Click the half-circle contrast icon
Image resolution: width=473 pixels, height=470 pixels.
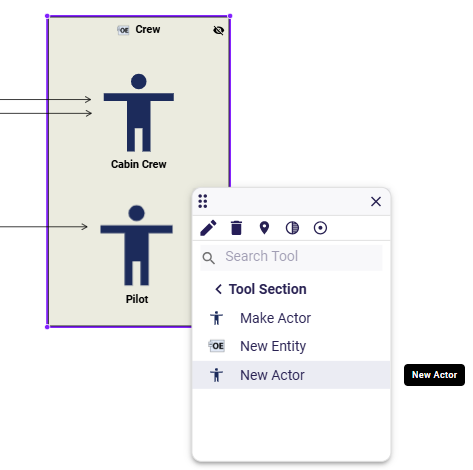(292, 228)
